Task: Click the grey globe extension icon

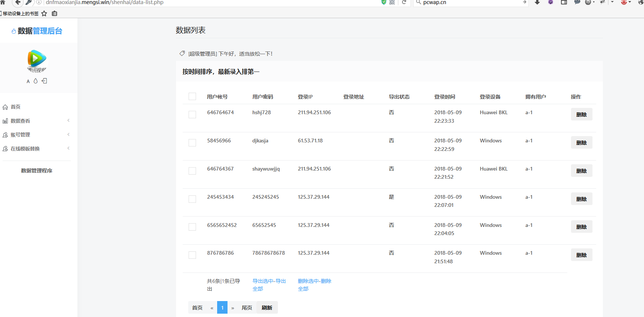Action: point(588,2)
